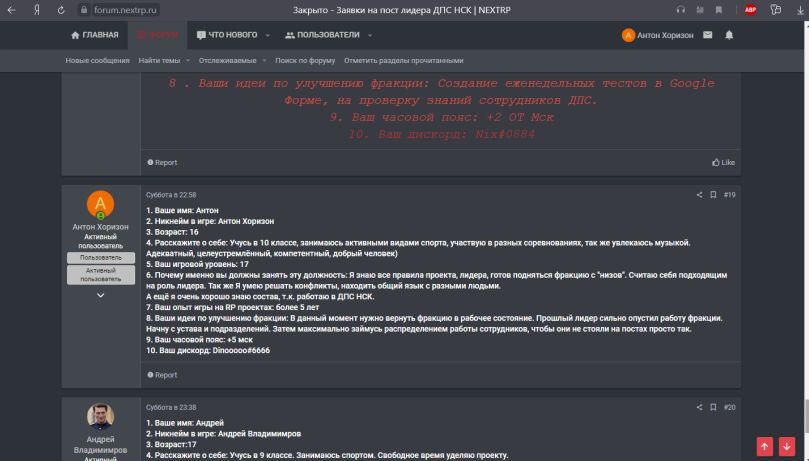Bookmark the page with the browser flag icon
Image resolution: width=809 pixels, height=461 pixels.
click(719, 10)
